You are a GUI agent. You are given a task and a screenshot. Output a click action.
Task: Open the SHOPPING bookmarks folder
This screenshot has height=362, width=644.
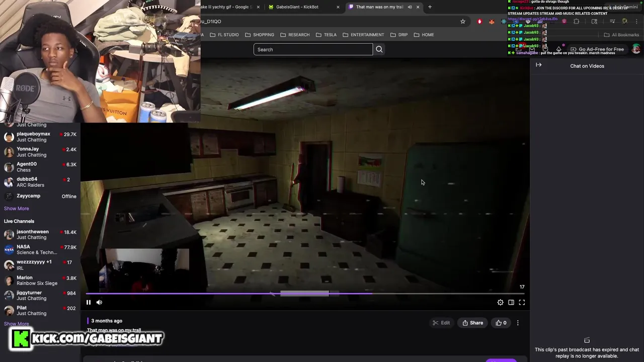click(x=260, y=35)
